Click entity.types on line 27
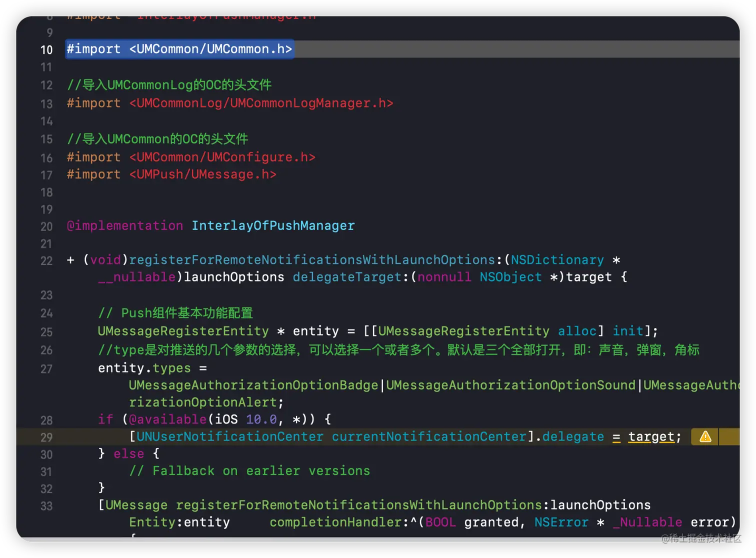This screenshot has width=756, height=558. pyautogui.click(x=144, y=368)
